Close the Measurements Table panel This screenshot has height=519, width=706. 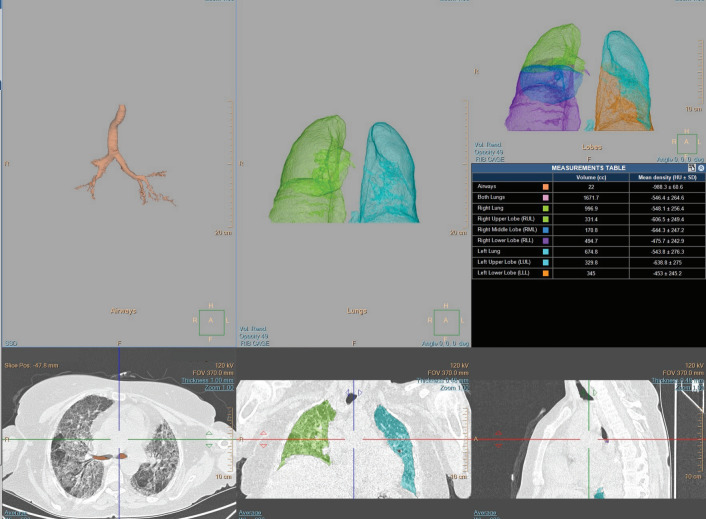click(700, 167)
